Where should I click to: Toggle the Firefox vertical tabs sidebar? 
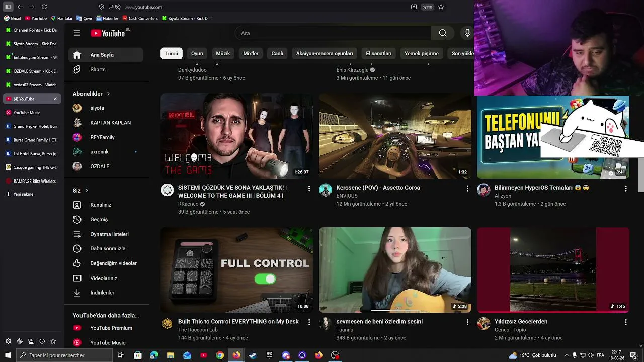[8, 7]
